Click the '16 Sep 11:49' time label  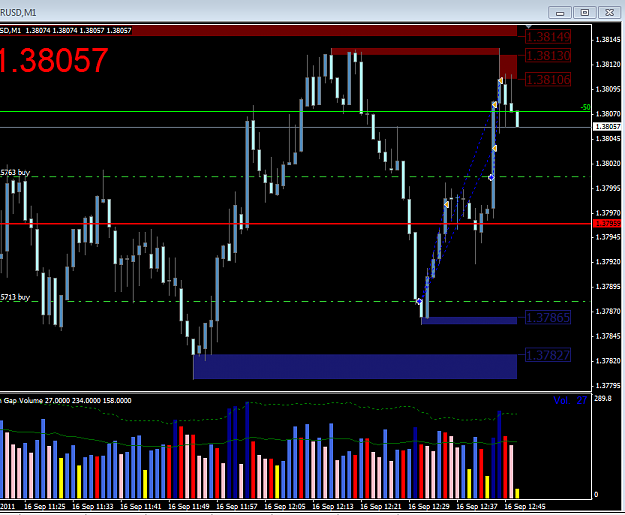click(189, 506)
